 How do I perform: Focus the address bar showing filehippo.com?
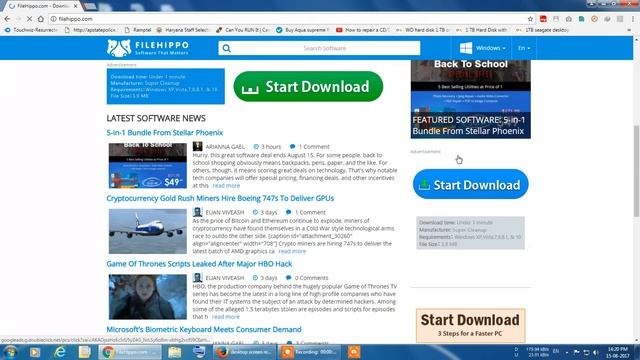[x=292, y=19]
